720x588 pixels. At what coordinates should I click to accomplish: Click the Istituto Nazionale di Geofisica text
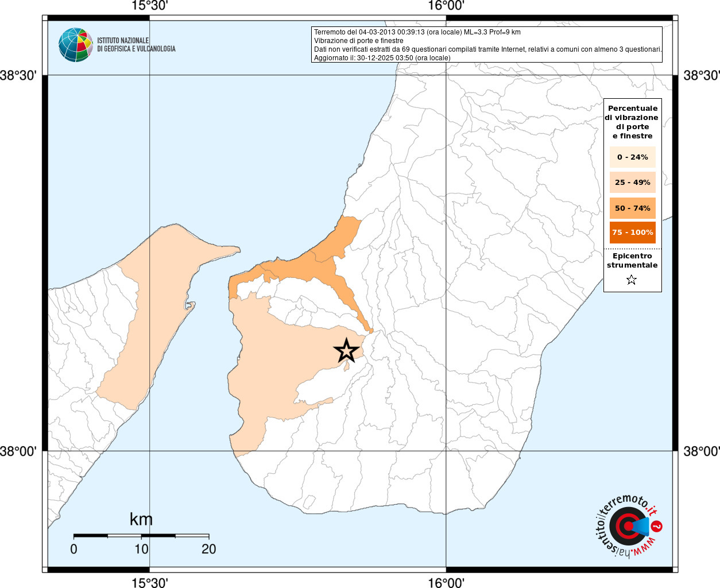[136, 45]
